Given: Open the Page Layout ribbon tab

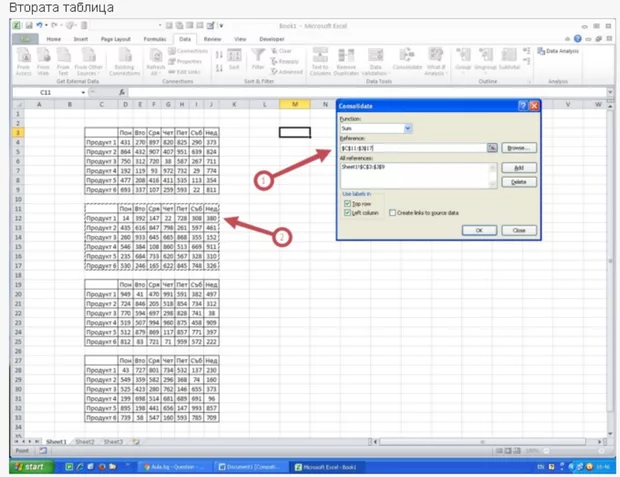Looking at the screenshot, I should tap(115, 39).
